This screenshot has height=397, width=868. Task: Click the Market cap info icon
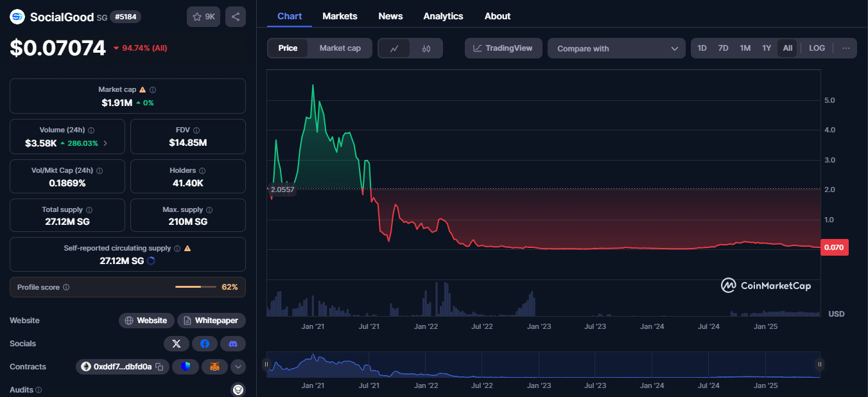(x=153, y=90)
